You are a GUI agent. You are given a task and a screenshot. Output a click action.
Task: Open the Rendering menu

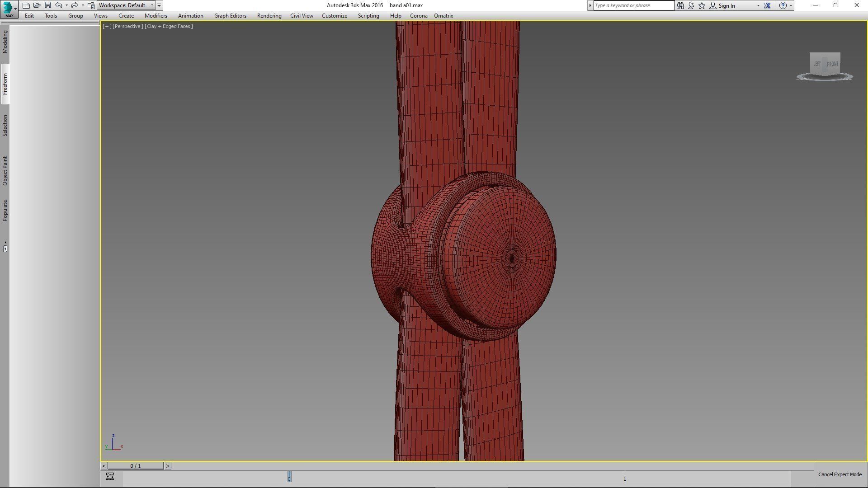[269, 16]
